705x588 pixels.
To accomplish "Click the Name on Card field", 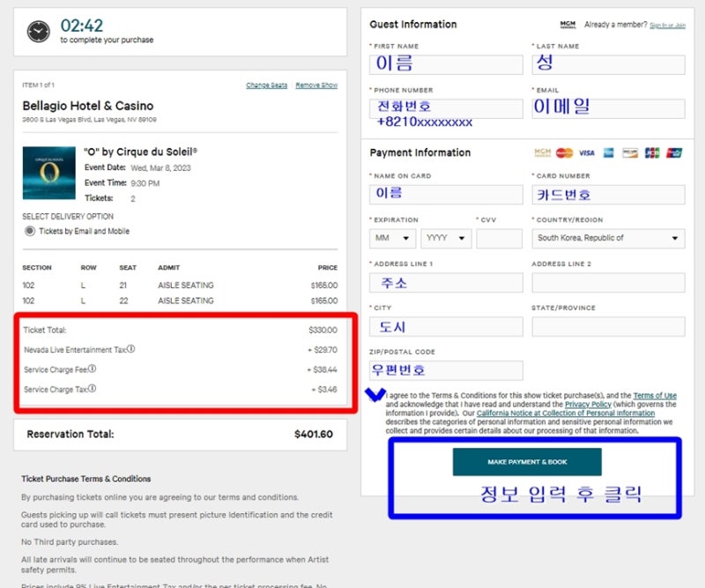I will pyautogui.click(x=446, y=194).
